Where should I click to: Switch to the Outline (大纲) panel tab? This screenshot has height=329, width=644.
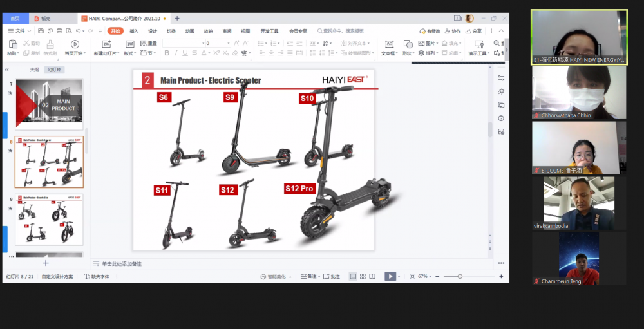click(x=34, y=70)
